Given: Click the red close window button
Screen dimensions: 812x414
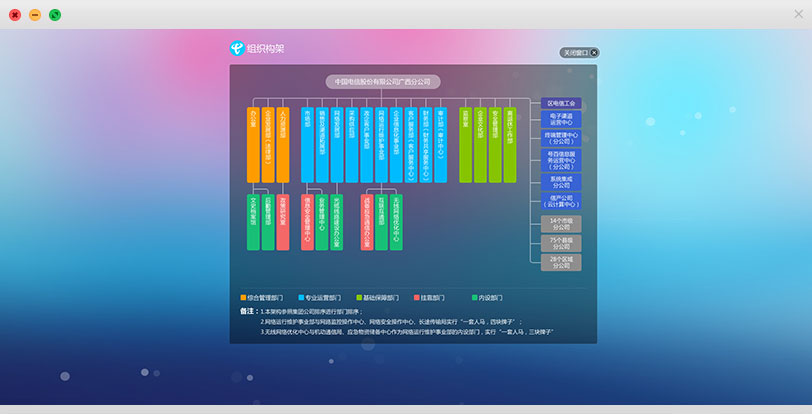Looking at the screenshot, I should pyautogui.click(x=15, y=15).
